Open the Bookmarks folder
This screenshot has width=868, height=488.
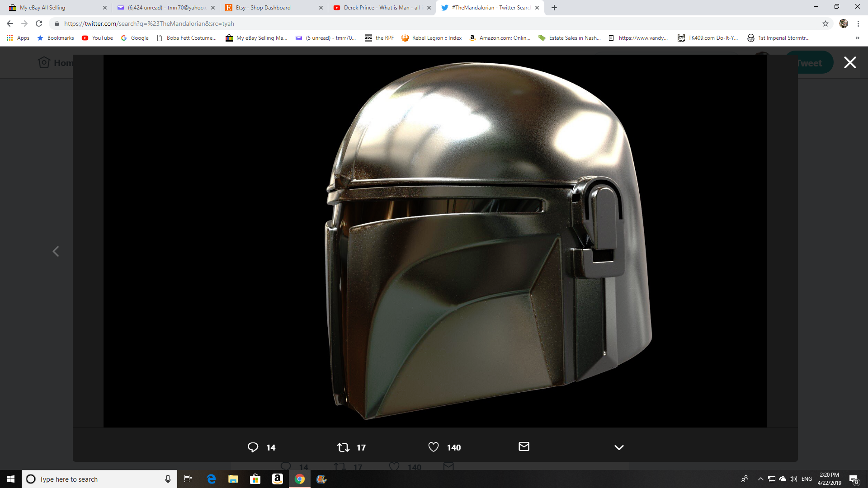pyautogui.click(x=56, y=38)
